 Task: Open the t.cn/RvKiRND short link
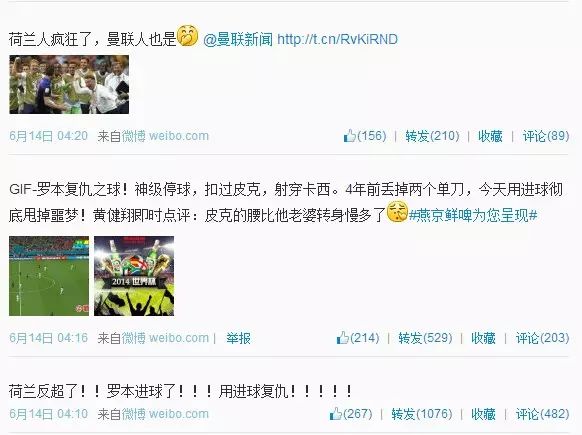pyautogui.click(x=337, y=39)
